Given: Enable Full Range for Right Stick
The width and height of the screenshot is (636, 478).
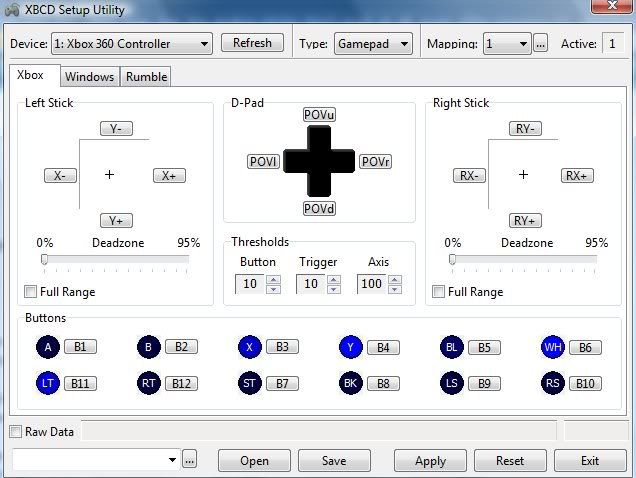Looking at the screenshot, I should click(x=438, y=292).
